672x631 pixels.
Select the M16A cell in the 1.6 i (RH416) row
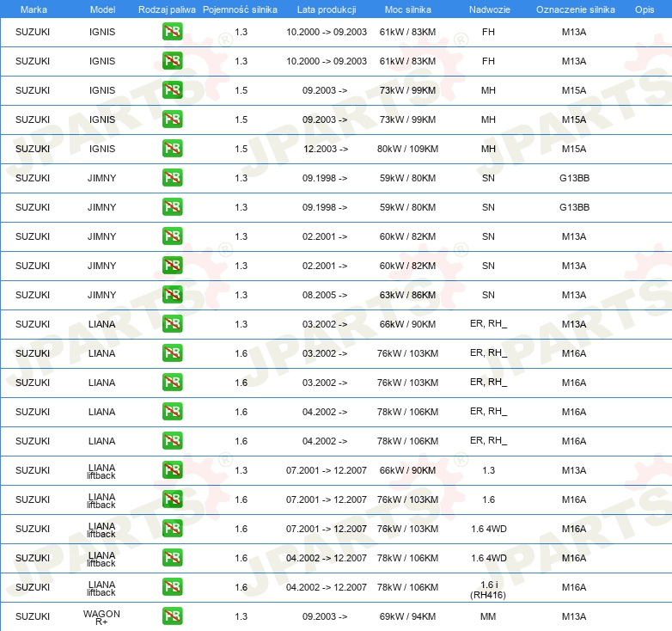[x=574, y=587]
